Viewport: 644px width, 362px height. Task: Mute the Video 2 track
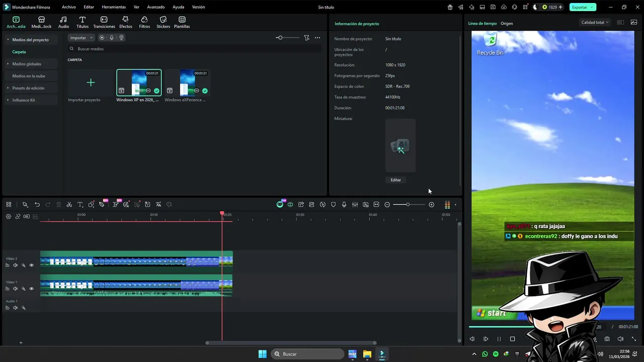15,265
